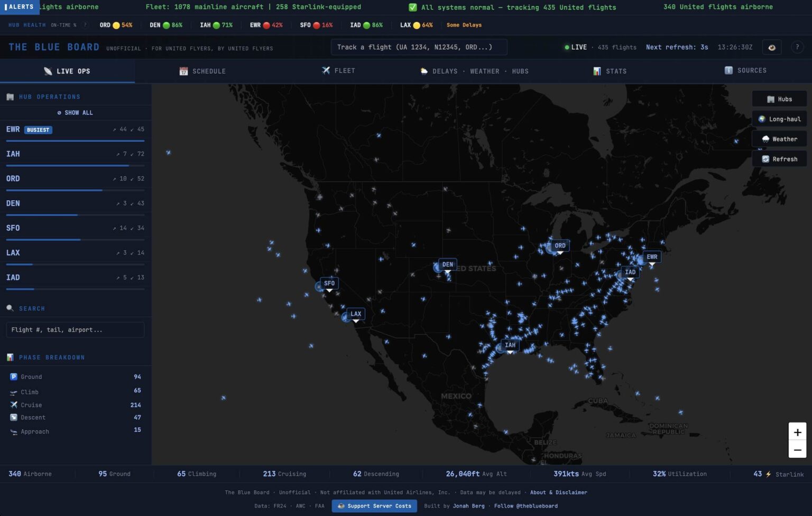Click the Track a flight input field

point(419,48)
